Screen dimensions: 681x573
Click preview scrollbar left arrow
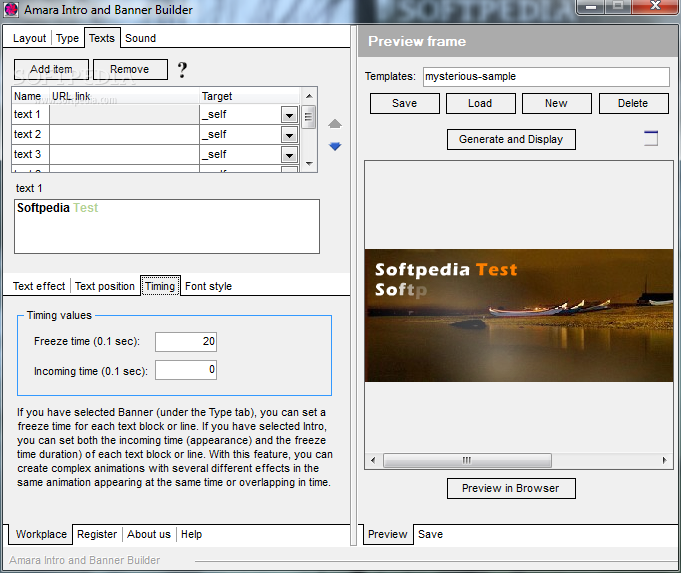(373, 460)
